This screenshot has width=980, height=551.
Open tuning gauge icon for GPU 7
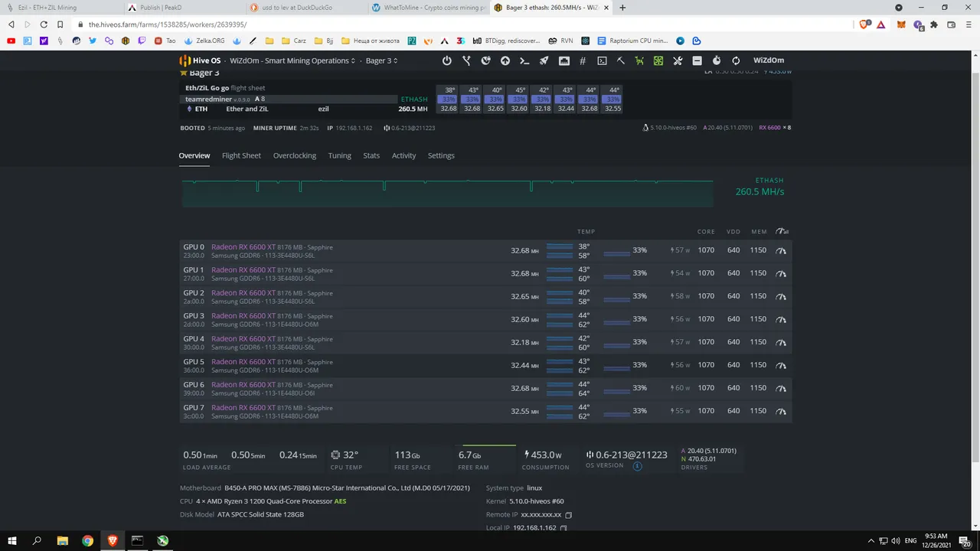click(781, 411)
